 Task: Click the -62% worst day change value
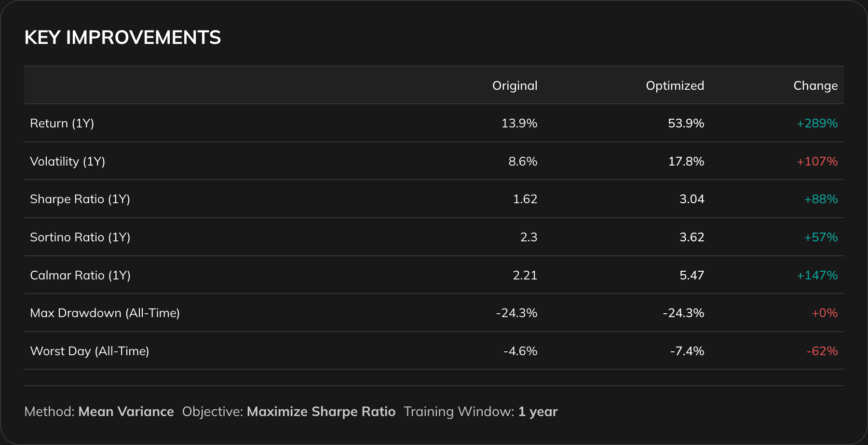pos(822,351)
